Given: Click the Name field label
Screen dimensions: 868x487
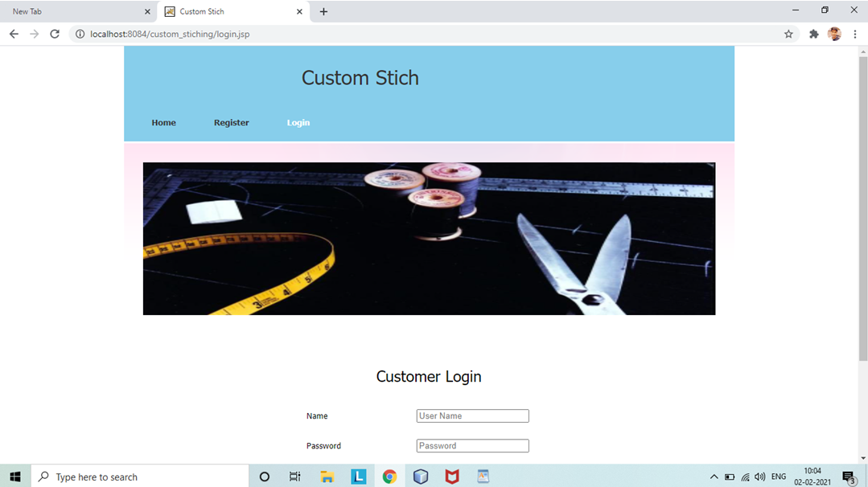Looking at the screenshot, I should pos(317,415).
